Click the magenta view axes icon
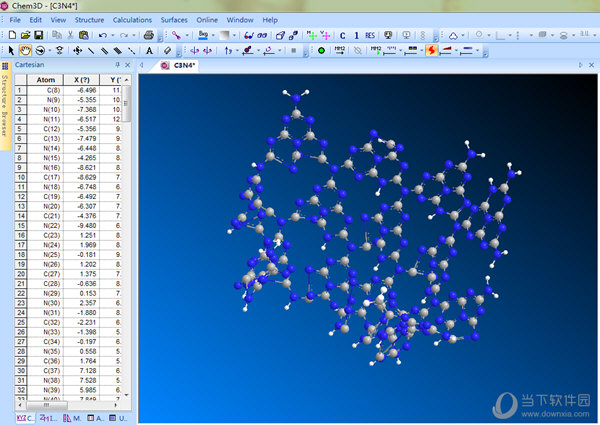Screen dimensions: 600x425 [326, 35]
